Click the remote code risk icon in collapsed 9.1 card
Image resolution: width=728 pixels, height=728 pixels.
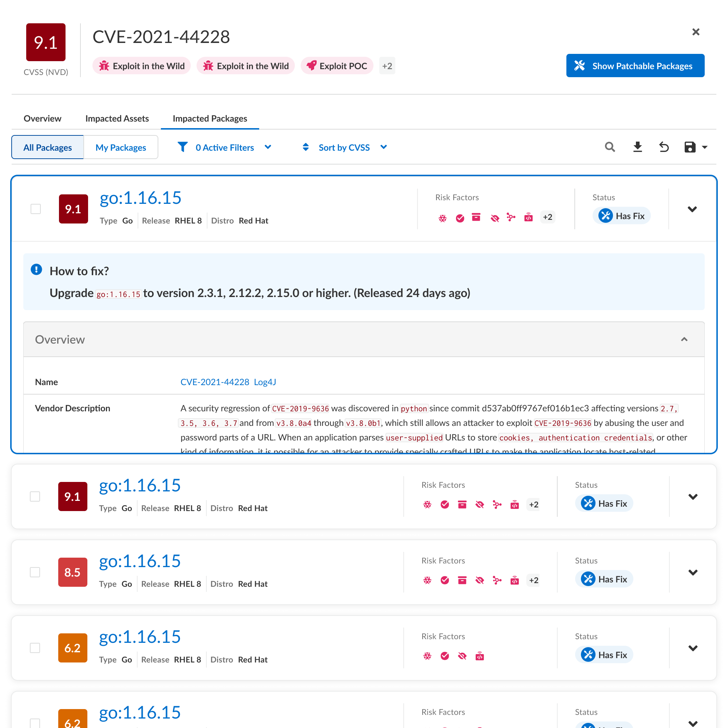click(x=514, y=505)
